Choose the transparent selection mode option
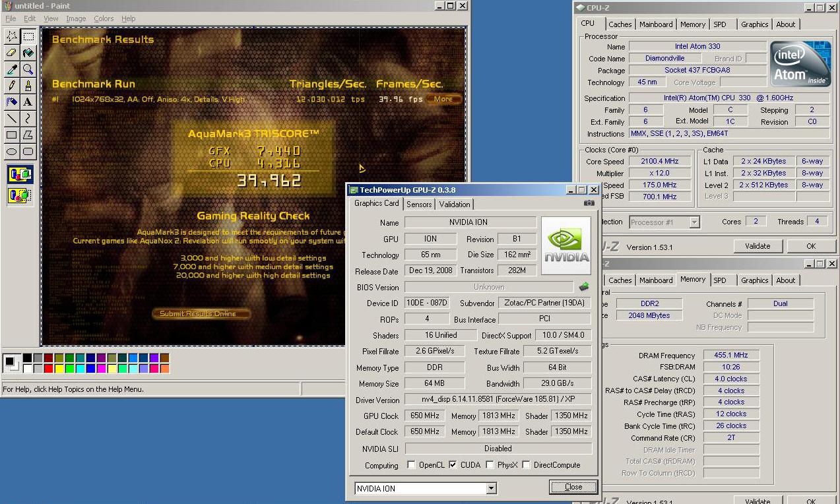The width and height of the screenshot is (840, 504). coord(19,195)
